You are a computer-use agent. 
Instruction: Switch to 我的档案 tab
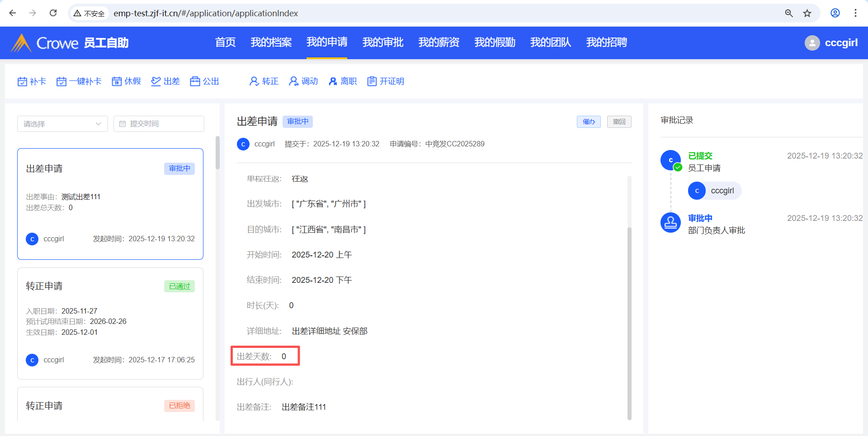271,42
